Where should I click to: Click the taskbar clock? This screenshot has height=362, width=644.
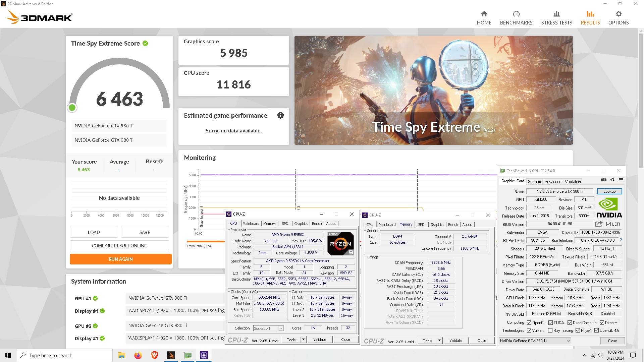615,355
